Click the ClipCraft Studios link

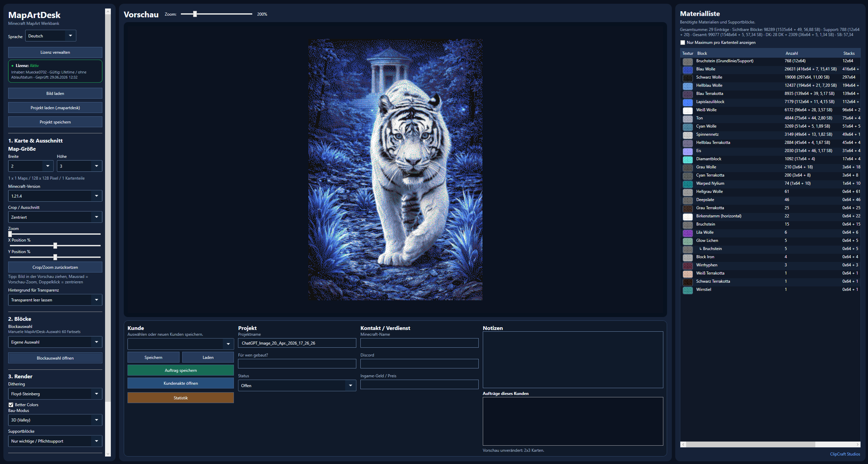[x=845, y=454]
